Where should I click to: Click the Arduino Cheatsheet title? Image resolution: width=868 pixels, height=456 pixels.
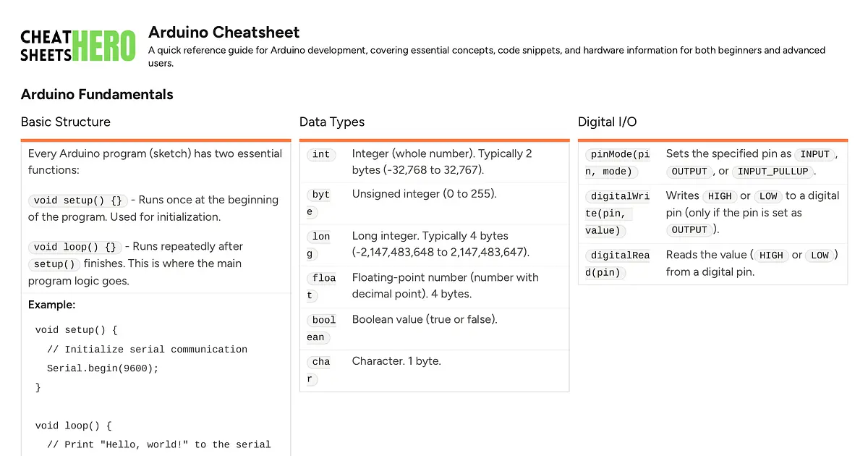pos(224,32)
